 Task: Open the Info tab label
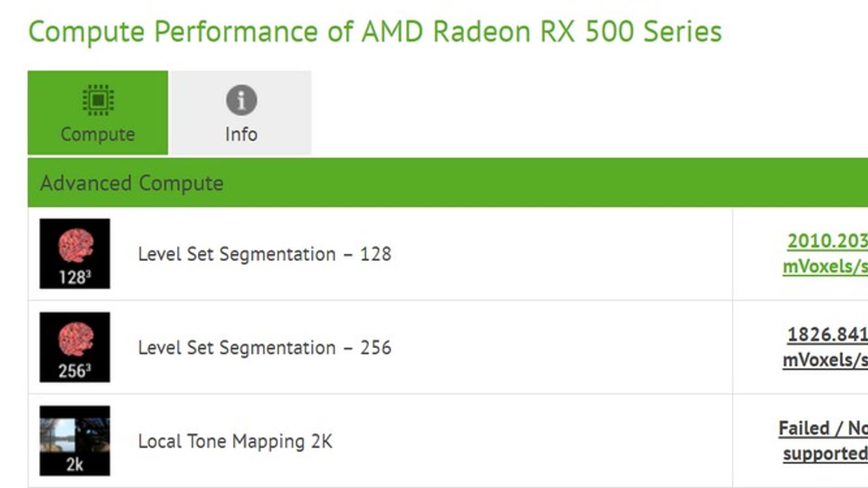pyautogui.click(x=241, y=134)
